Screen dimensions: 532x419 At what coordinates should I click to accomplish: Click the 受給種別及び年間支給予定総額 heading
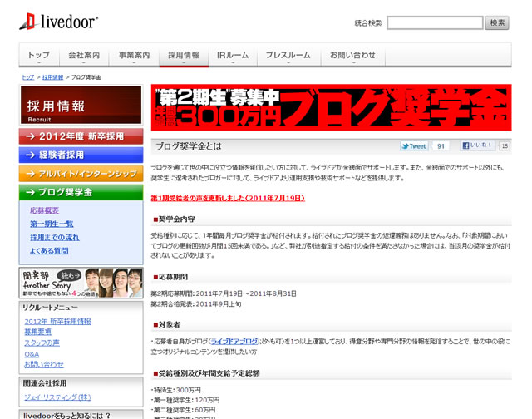coord(207,373)
